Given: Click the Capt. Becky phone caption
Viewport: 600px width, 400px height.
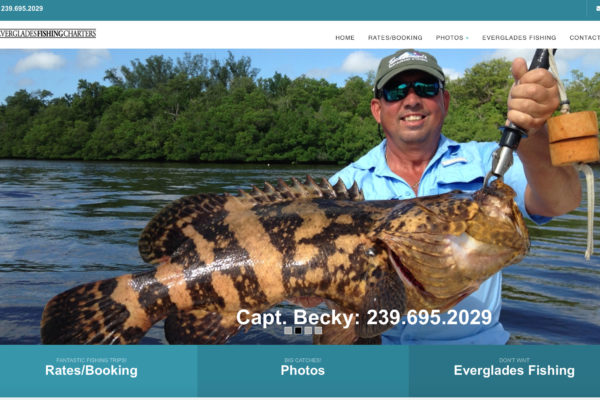Looking at the screenshot, I should click(364, 317).
